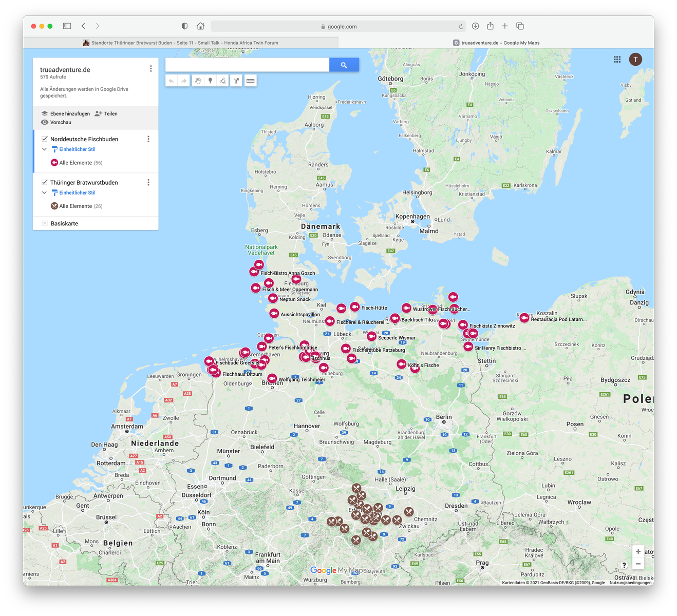Screen dimensions: 677x616
Task: Click the add directions tool
Action: click(236, 81)
